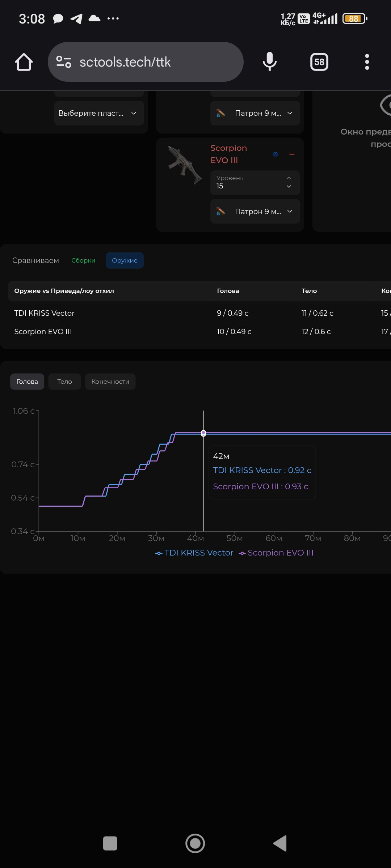Open site info icon in address bar
Viewport: 391px width, 868px height.
click(x=64, y=62)
